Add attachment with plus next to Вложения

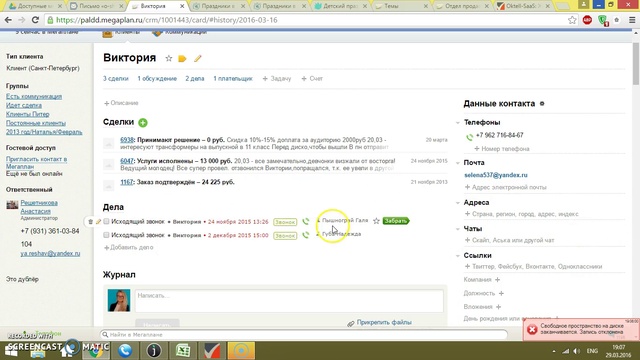click(498, 307)
